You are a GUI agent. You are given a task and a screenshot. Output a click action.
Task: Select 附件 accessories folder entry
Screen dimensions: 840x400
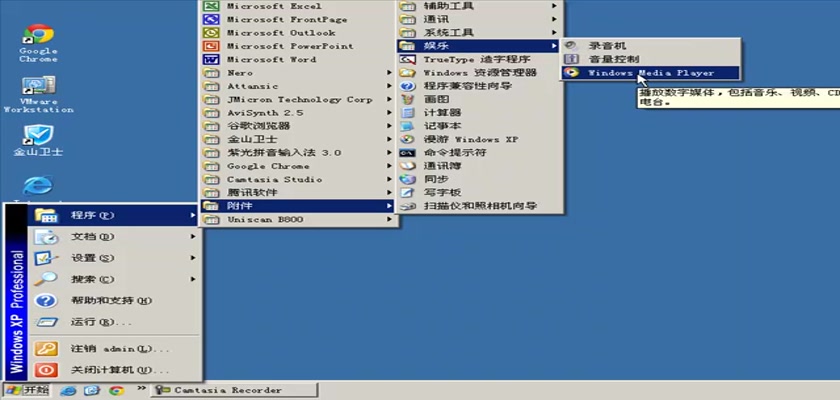(x=299, y=206)
